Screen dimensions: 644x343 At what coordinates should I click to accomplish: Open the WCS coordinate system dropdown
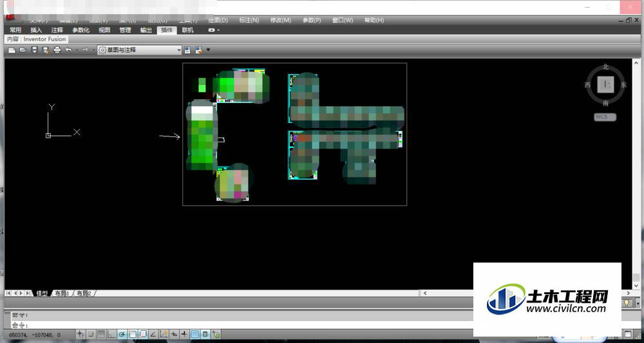(605, 117)
